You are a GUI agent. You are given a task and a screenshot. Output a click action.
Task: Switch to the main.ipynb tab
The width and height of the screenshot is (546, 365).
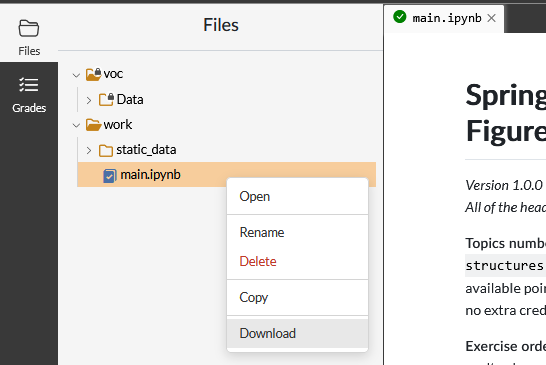click(x=447, y=18)
